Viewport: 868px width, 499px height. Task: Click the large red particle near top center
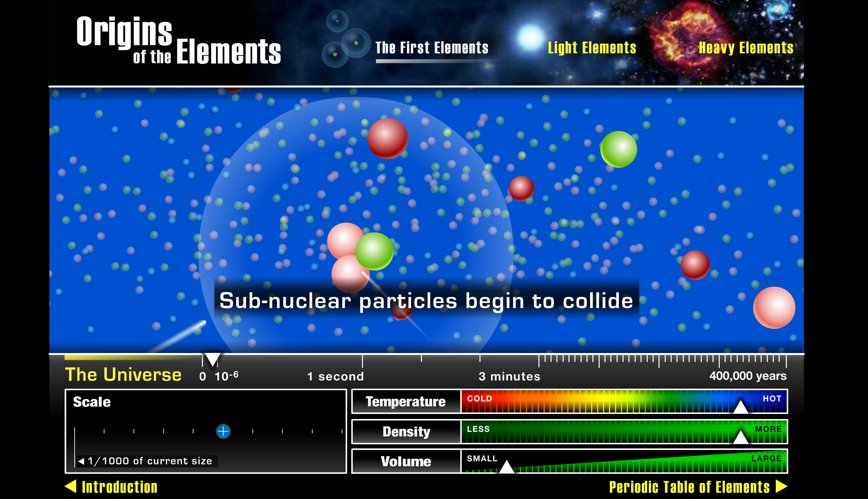(x=388, y=139)
